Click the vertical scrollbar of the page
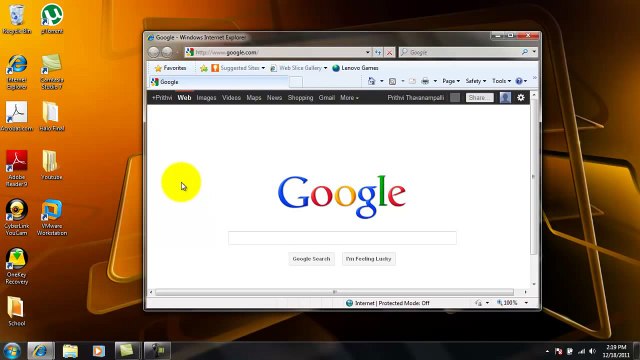The width and height of the screenshot is (640, 360). [534, 177]
